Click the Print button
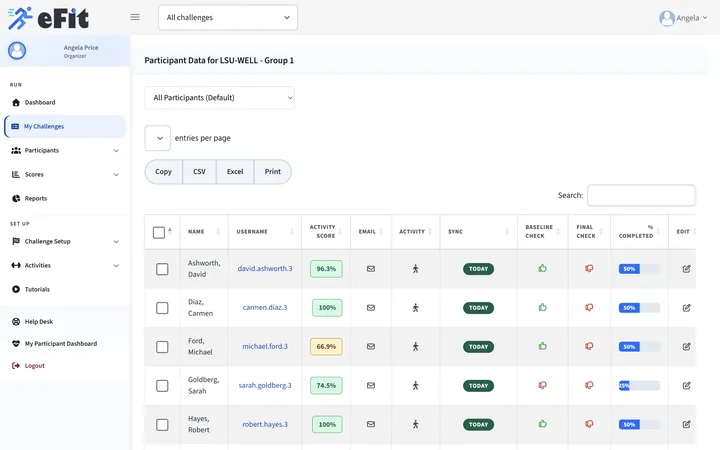Screen dimensions: 720x450 point(273,172)
